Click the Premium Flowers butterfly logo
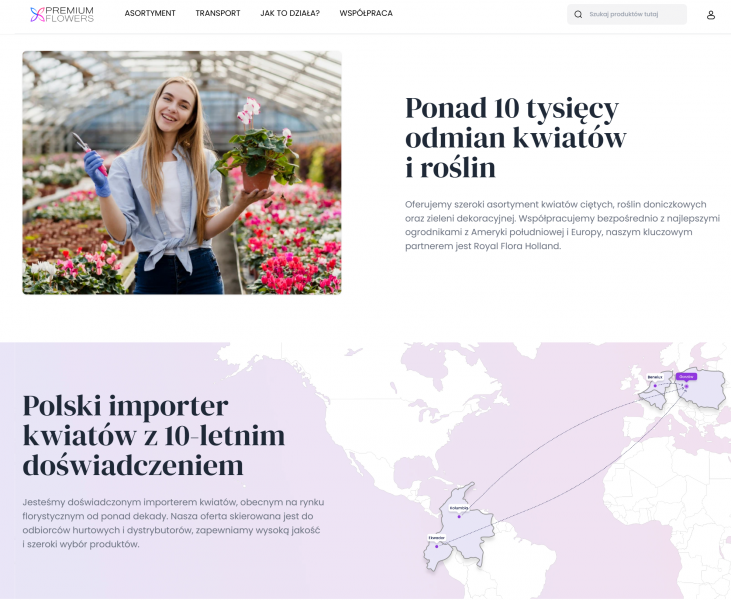The width and height of the screenshot is (731, 600). (x=37, y=14)
